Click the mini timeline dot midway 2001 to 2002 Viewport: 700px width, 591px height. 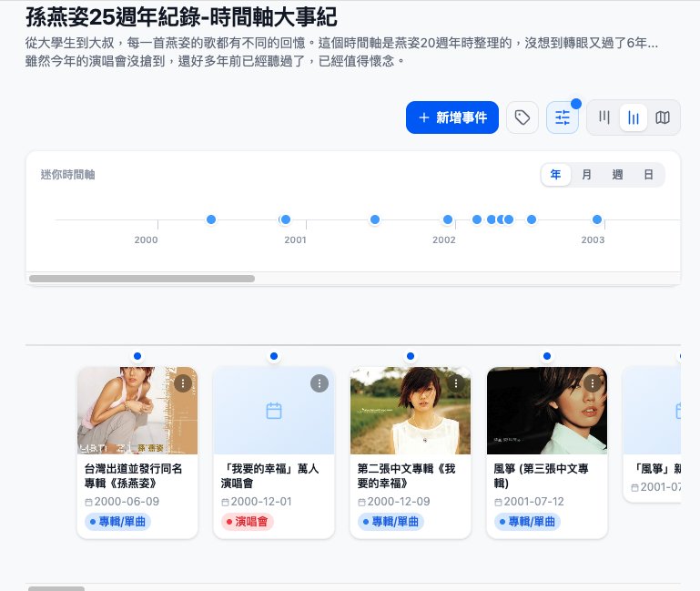[375, 219]
